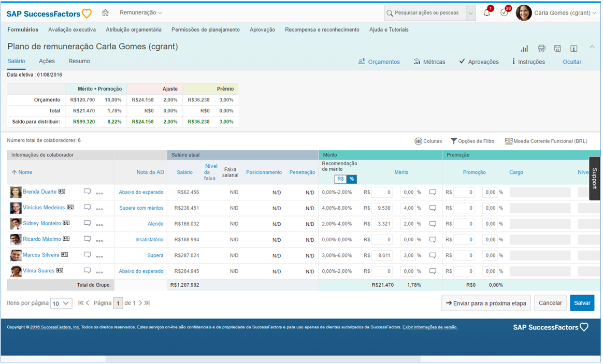Click the Cancelar button
This screenshot has width=603, height=364.
pyautogui.click(x=550, y=303)
